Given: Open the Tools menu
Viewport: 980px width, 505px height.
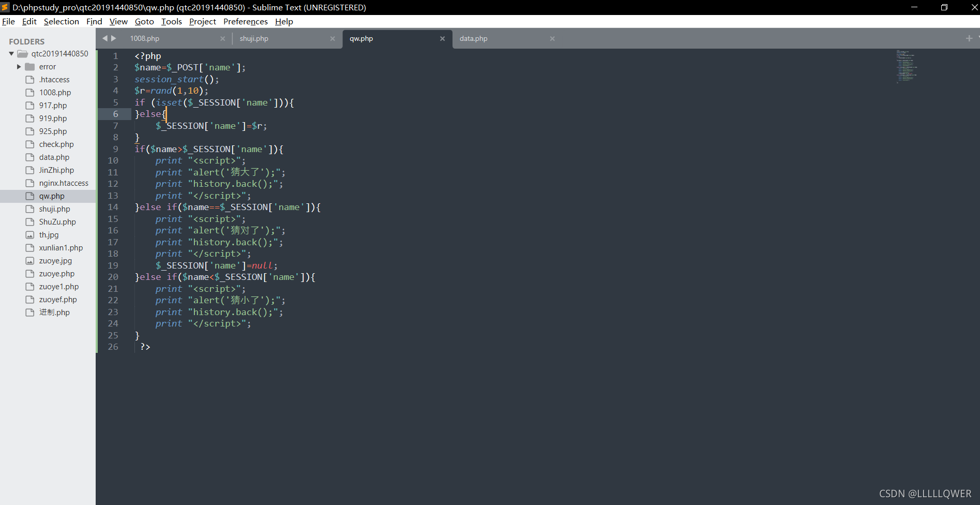Looking at the screenshot, I should pyautogui.click(x=171, y=22).
